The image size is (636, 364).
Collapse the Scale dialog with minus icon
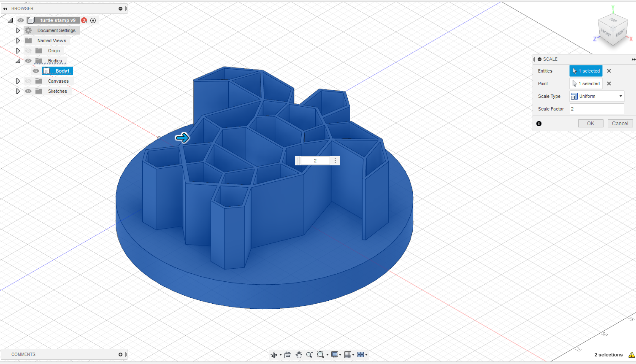[539, 59]
